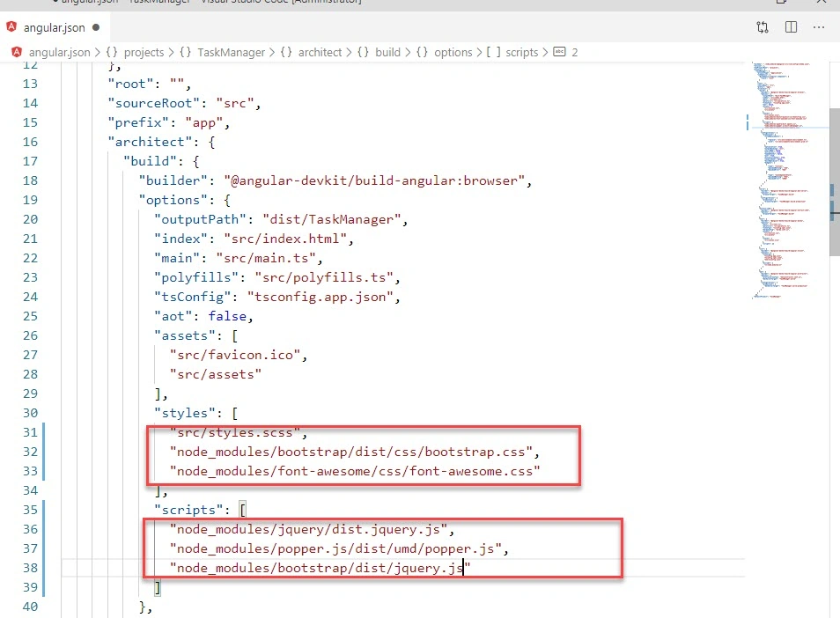Image resolution: width=840 pixels, height=618 pixels.
Task: Click the Angular icon in the breadcrumb
Action: tap(17, 52)
